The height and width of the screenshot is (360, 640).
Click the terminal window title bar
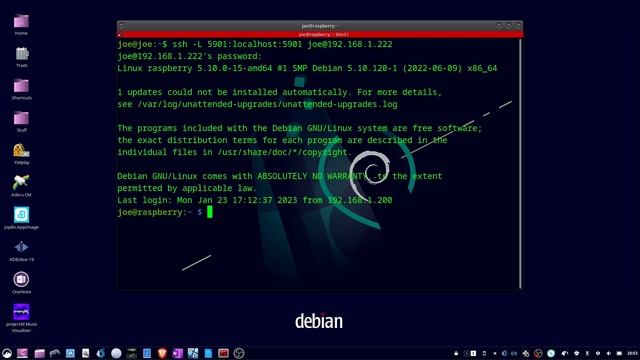[x=320, y=25]
